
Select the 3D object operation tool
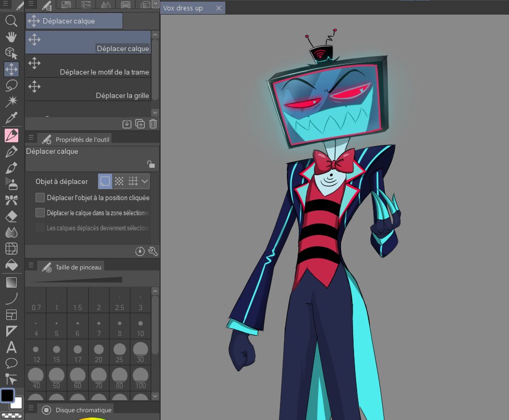pos(11,53)
